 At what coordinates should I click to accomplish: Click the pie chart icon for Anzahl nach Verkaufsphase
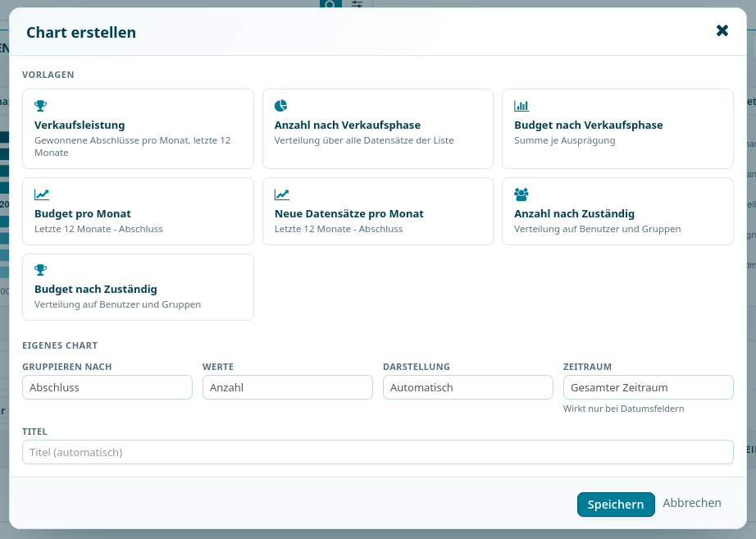(280, 106)
